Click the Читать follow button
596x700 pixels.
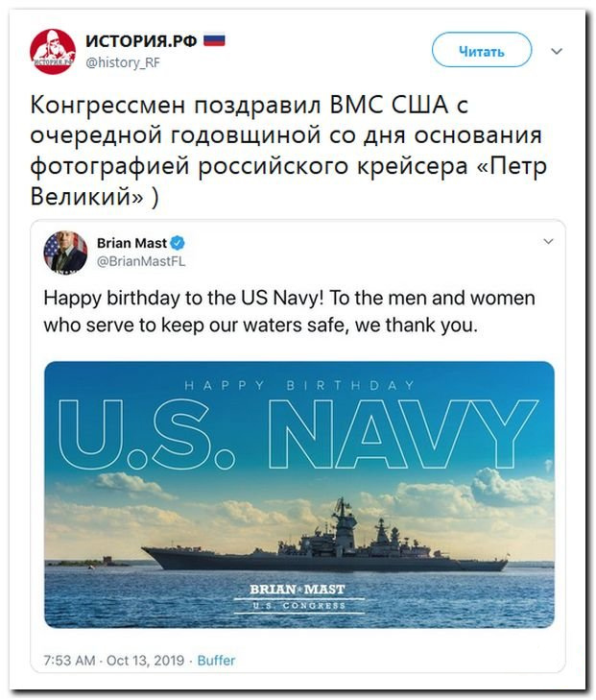click(482, 50)
